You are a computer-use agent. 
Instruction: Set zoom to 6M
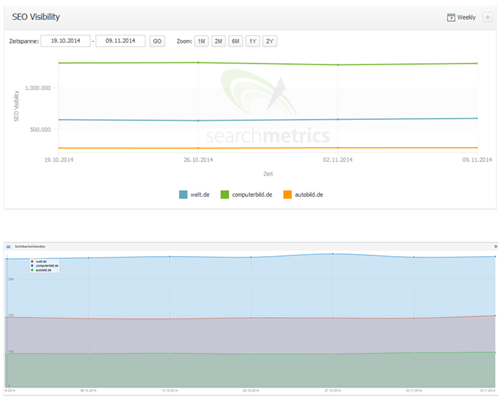coord(235,41)
